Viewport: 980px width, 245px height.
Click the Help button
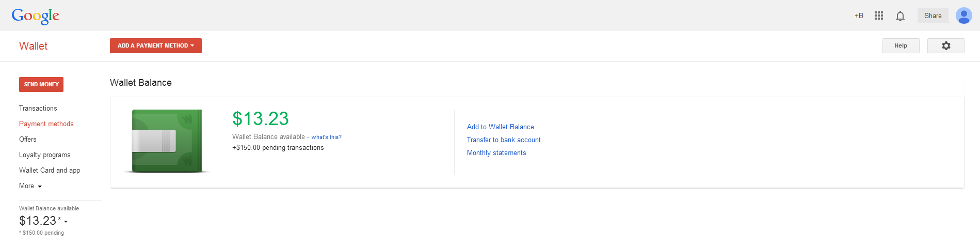901,45
